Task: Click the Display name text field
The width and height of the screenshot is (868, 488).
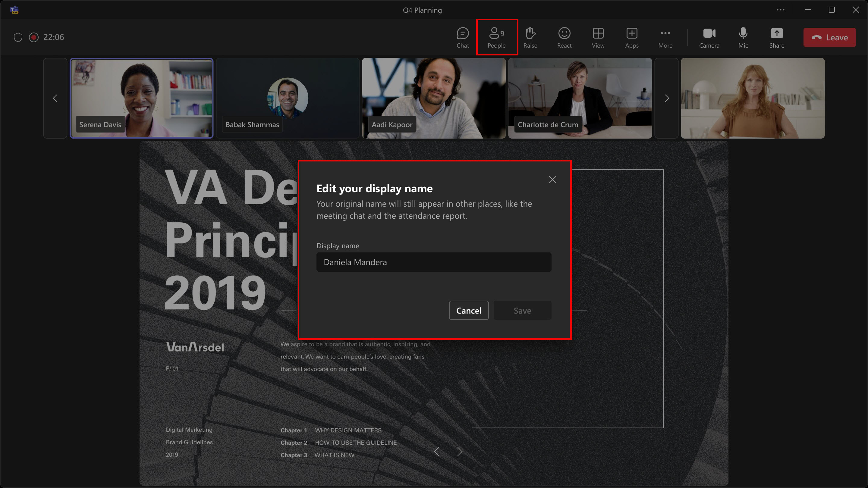Action: [x=434, y=262]
